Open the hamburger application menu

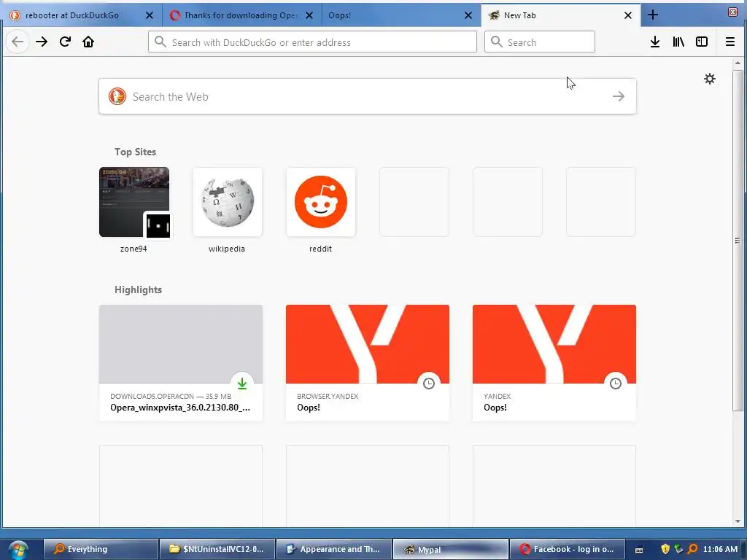729,42
